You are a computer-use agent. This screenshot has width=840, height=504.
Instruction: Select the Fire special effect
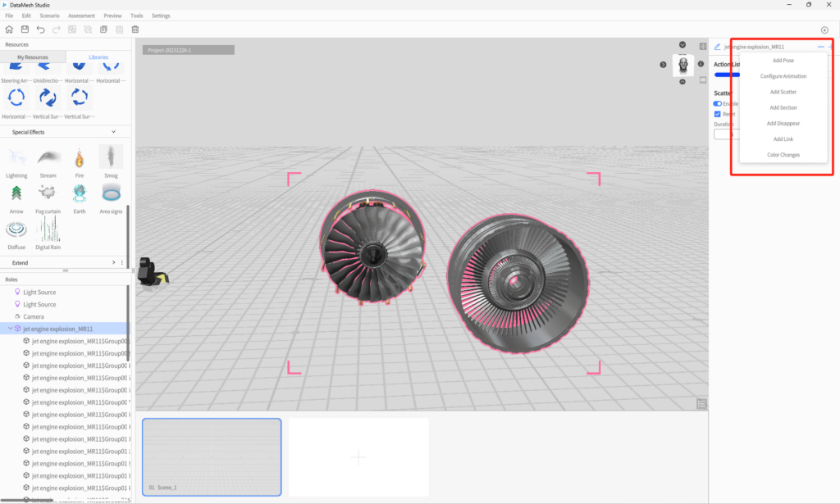coord(80,162)
